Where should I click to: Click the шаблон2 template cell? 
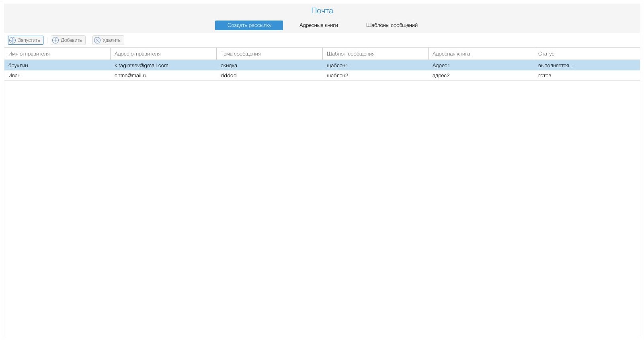coord(337,76)
